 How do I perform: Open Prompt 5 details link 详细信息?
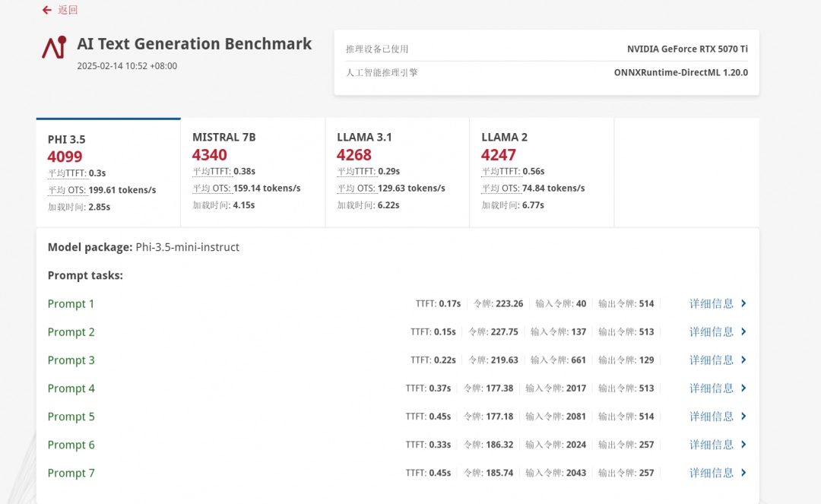(x=712, y=417)
